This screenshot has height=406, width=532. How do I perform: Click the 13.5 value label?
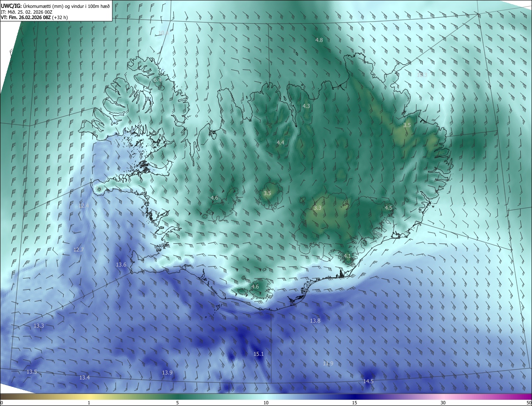click(32, 372)
